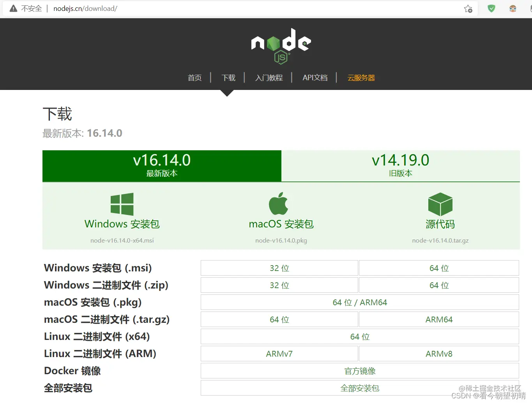
Task: Download macOS .tar.gz ARM64 binary
Action: (439, 319)
